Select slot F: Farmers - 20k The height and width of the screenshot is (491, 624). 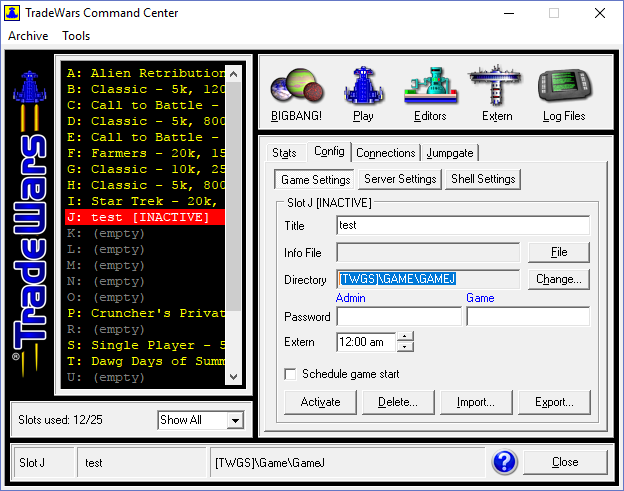[x=145, y=153]
